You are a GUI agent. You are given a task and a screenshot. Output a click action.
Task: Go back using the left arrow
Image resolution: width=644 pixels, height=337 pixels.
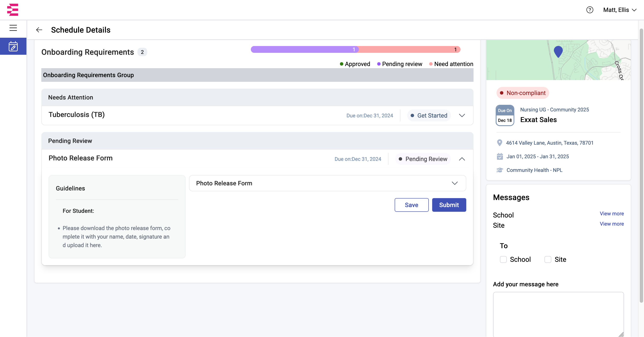tap(39, 30)
